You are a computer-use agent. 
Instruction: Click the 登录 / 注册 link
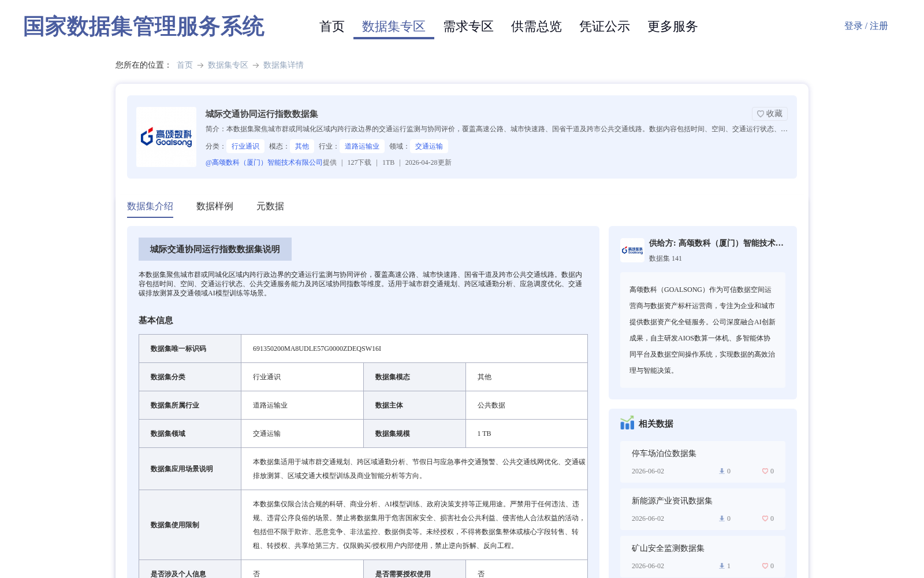pyautogui.click(x=866, y=26)
